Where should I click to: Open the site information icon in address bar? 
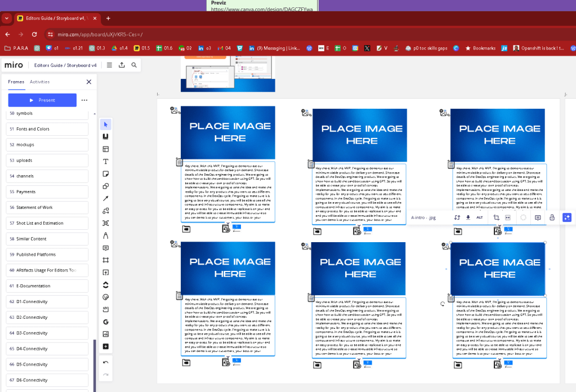(x=50, y=34)
